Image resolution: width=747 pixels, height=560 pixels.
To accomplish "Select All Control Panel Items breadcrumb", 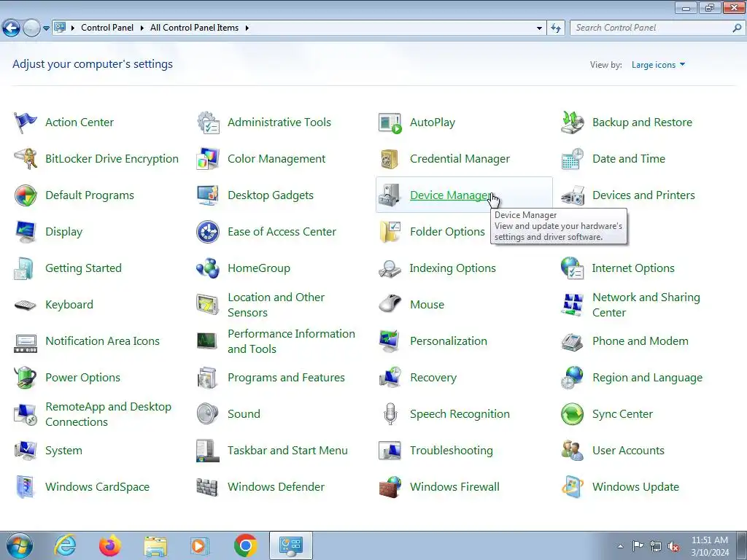I will [x=194, y=28].
